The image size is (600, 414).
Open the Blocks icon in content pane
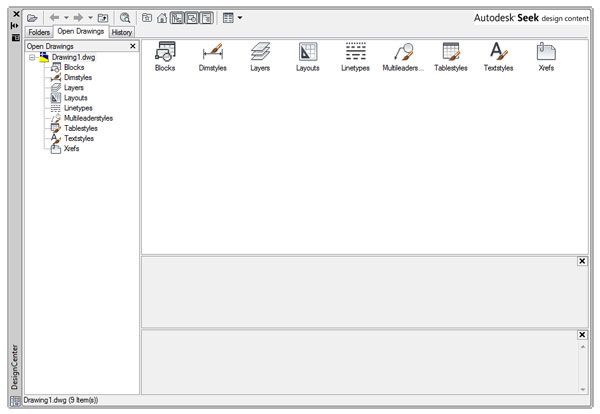point(165,56)
